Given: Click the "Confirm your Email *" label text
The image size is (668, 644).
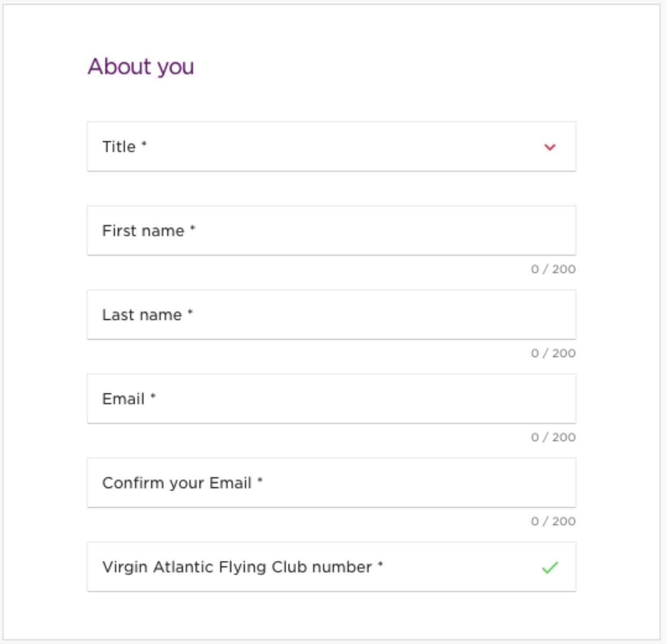Looking at the screenshot, I should click(177, 483).
